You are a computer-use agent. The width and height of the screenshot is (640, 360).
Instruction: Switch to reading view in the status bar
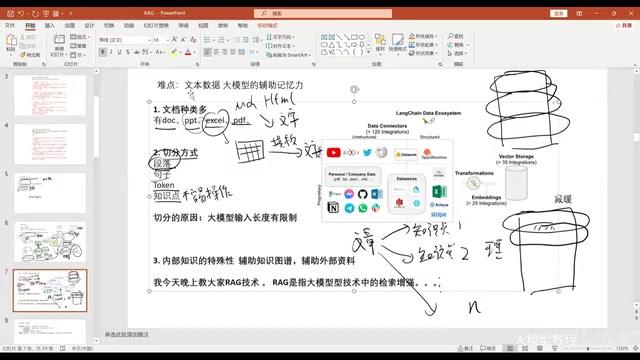540,348
